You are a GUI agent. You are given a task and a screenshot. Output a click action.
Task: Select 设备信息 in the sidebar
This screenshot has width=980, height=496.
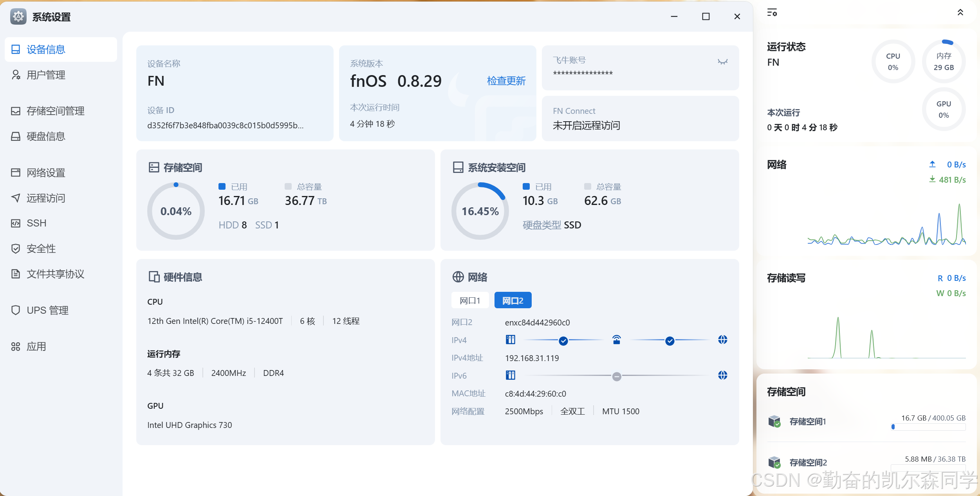45,49
